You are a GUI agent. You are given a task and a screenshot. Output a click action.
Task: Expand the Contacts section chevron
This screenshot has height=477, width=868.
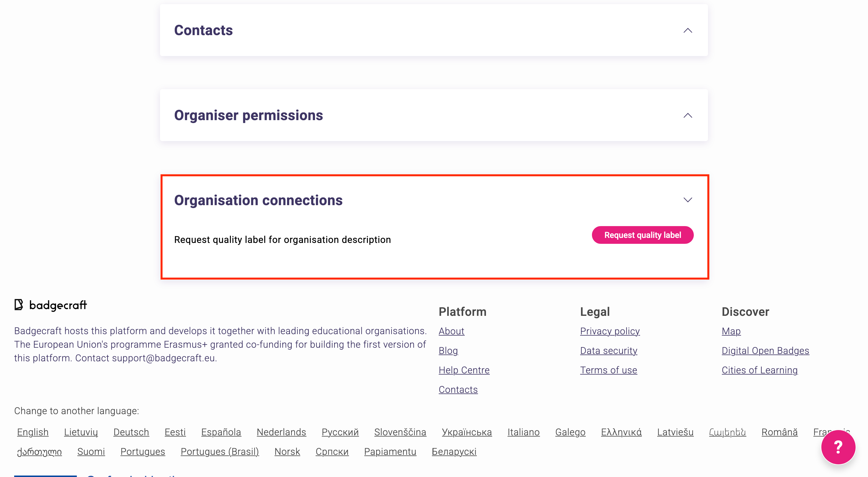(687, 31)
